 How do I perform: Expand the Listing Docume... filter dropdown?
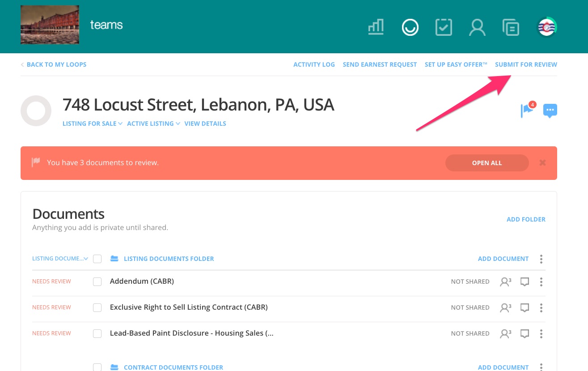point(60,259)
